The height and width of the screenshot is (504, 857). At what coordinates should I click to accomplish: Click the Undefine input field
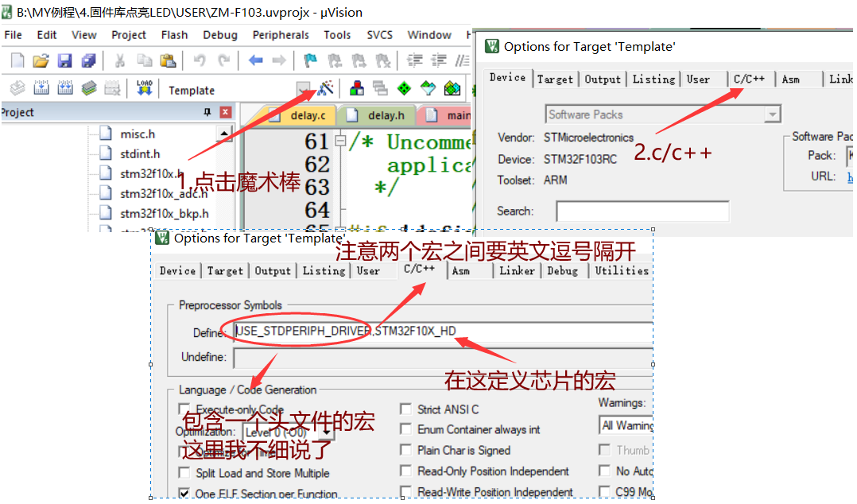click(x=444, y=357)
